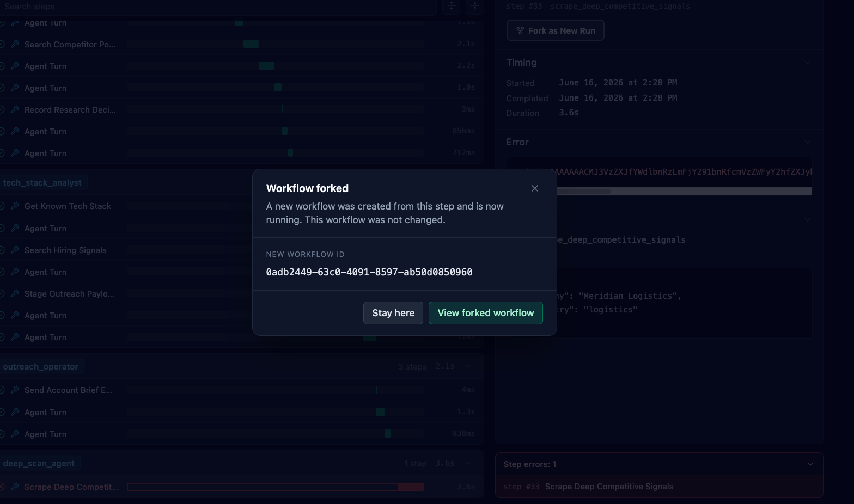Click the 3 steps count on outreach_operator
Viewport: 854px width, 504px height.
point(412,367)
